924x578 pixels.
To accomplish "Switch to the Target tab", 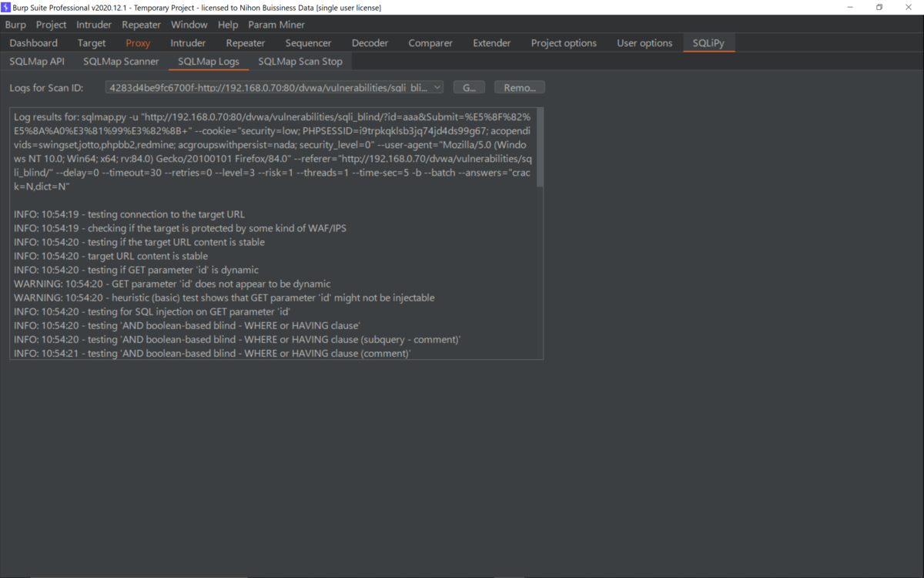I will click(92, 43).
